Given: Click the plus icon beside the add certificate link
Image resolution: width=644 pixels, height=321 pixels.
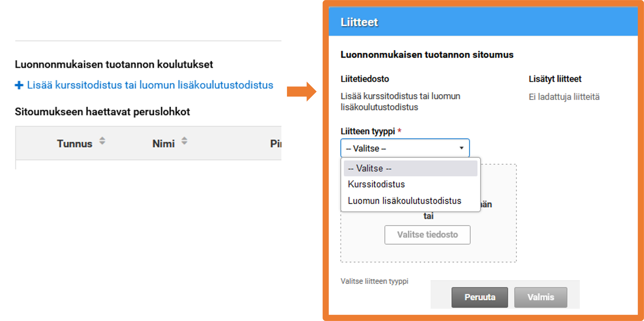Looking at the screenshot, I should click(x=19, y=85).
